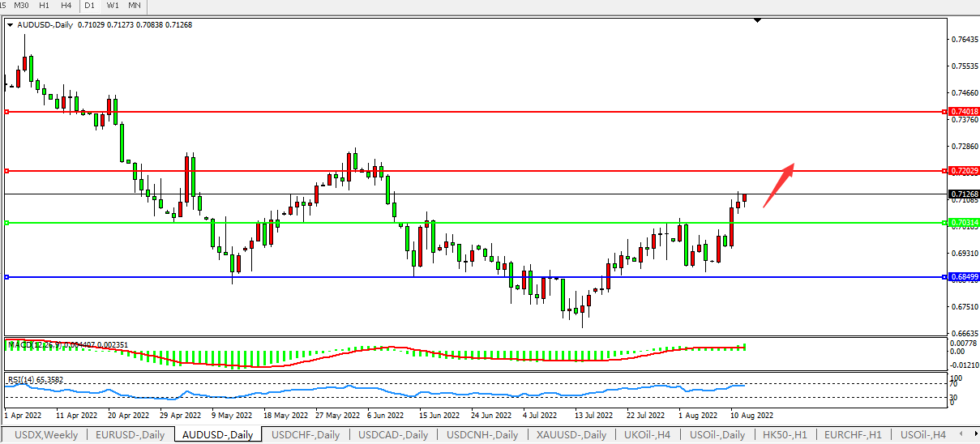
Task: Click left scroll arrow of chart tabs
Action: [960, 435]
